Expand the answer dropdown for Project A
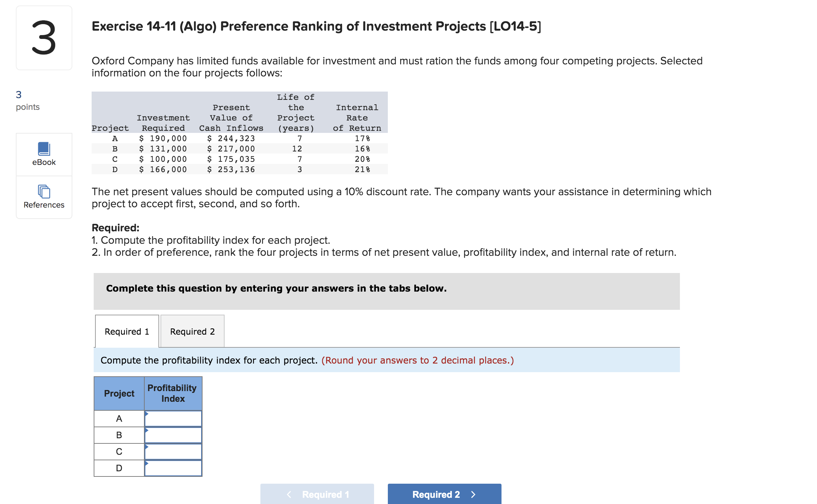This screenshot has width=817, height=504. pyautogui.click(x=147, y=414)
